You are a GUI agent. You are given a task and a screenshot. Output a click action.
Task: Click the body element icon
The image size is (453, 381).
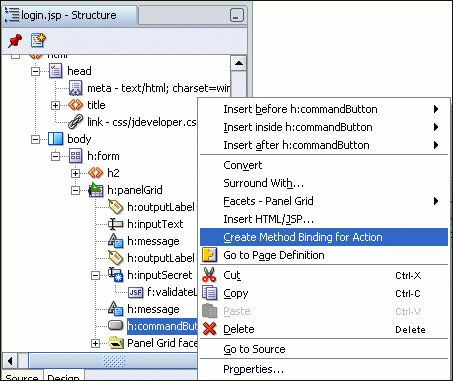coord(55,139)
